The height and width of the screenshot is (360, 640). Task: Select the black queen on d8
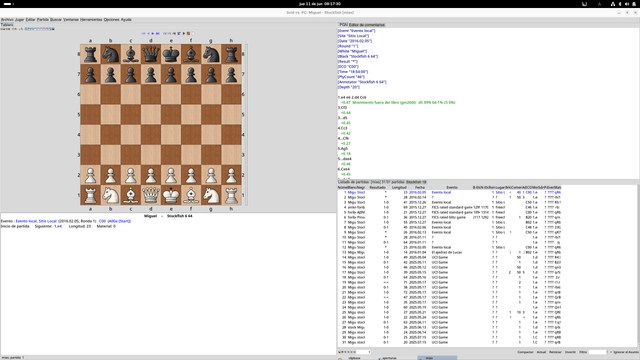point(151,54)
